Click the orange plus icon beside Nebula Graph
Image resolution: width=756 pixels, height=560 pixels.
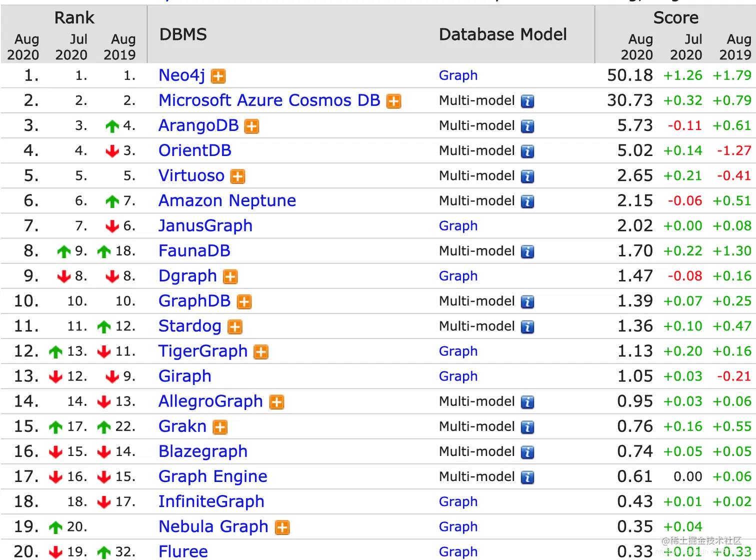point(282,527)
